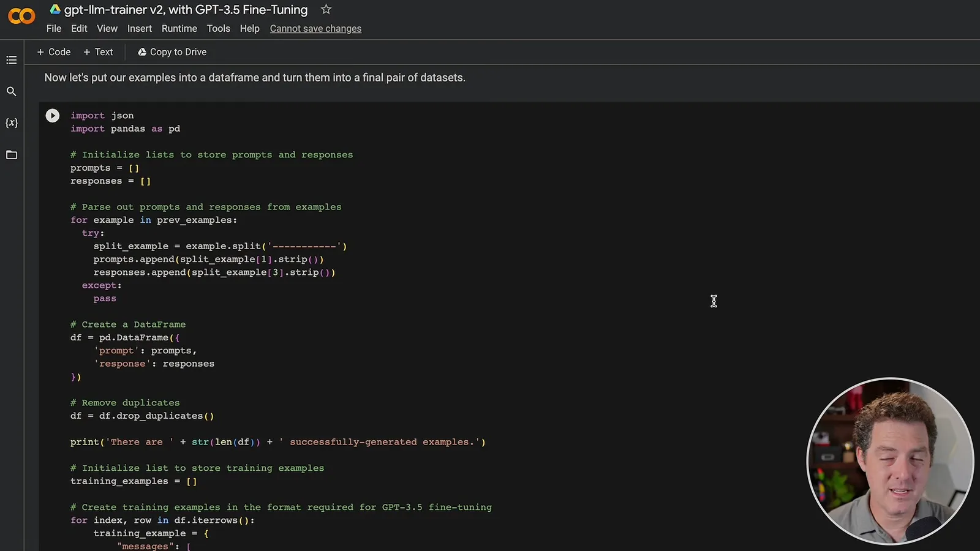
Task: Run the dataframe code cell
Action: point(53,116)
